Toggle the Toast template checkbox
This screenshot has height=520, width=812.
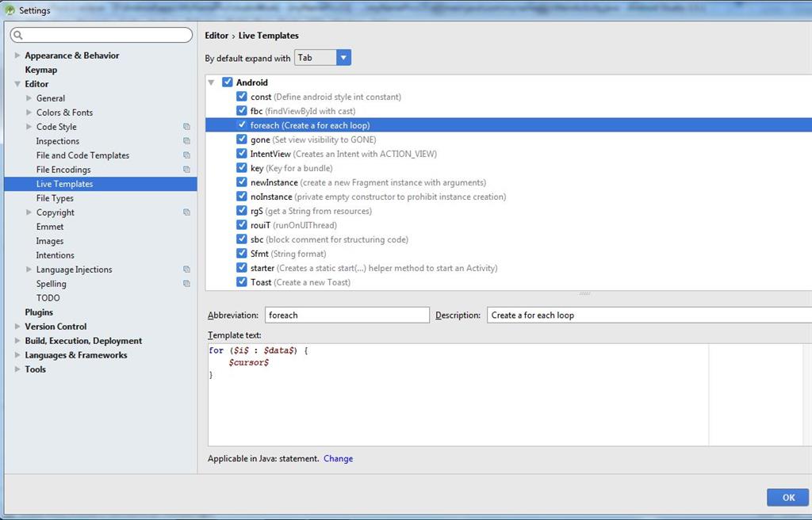(x=242, y=281)
